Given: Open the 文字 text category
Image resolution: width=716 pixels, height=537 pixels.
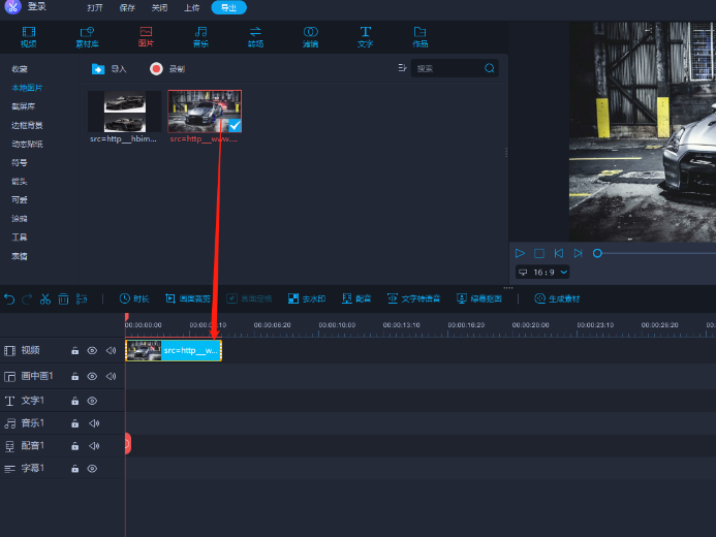Looking at the screenshot, I should [x=365, y=37].
